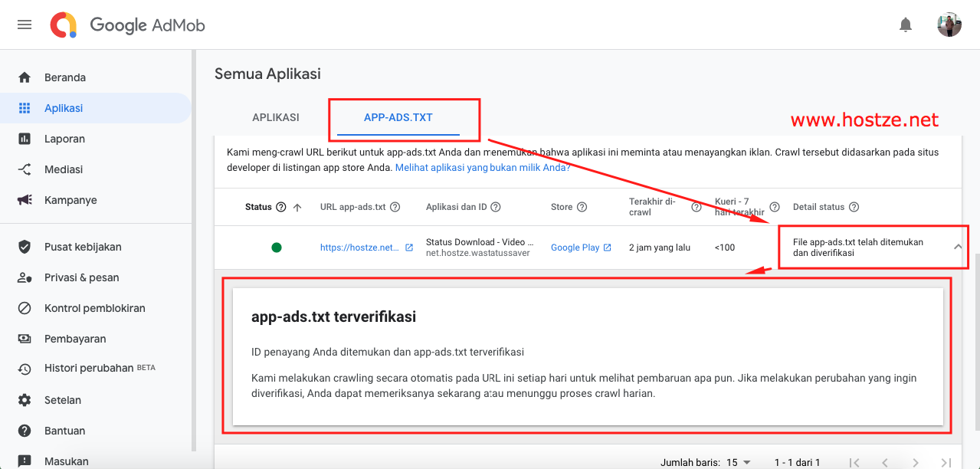
Task: Go to the previous page of results
Action: click(x=885, y=462)
